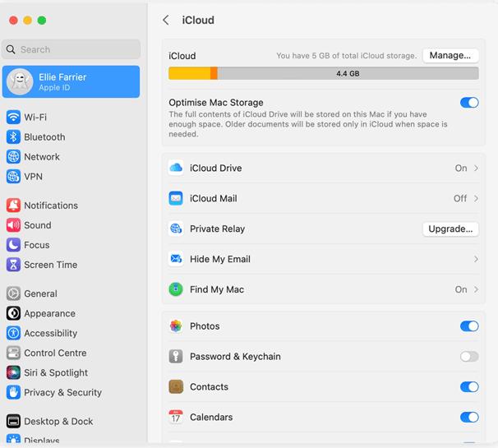Click the Focus label in sidebar
The image size is (498, 448).
click(x=37, y=245)
